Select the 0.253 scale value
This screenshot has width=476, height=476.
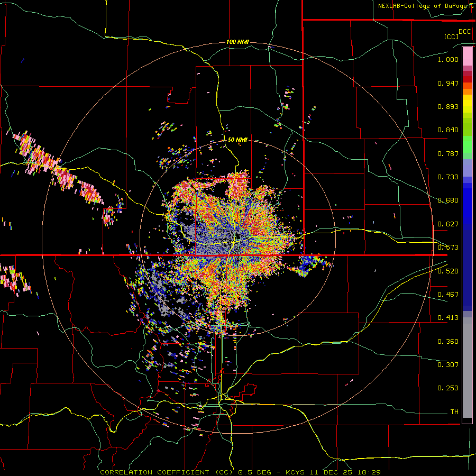point(448,388)
